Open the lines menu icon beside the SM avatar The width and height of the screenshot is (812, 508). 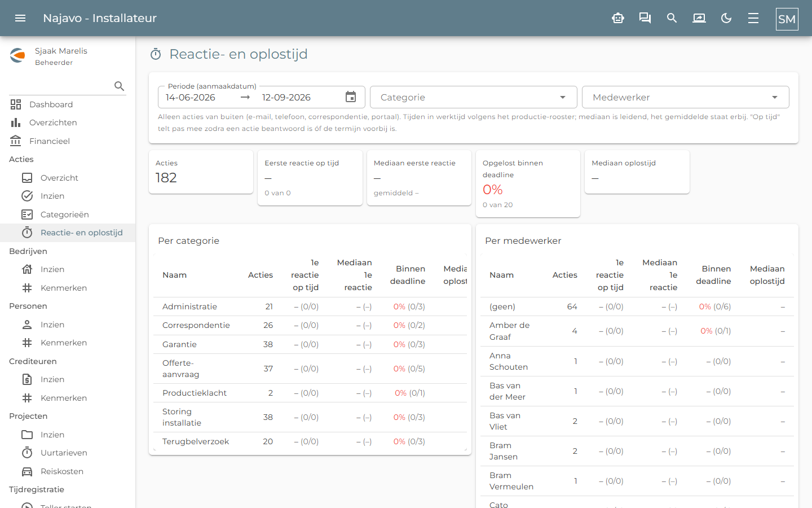(753, 18)
